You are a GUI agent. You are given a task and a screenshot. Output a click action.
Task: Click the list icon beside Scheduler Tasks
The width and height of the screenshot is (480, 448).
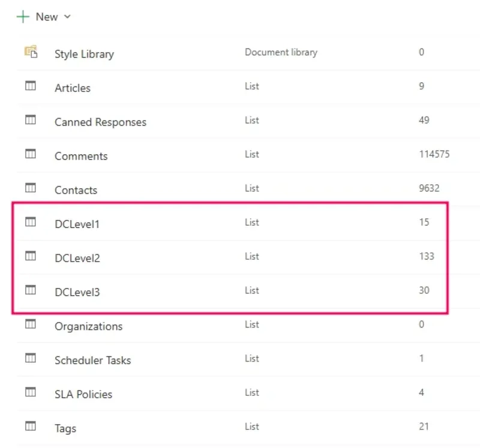[30, 358]
